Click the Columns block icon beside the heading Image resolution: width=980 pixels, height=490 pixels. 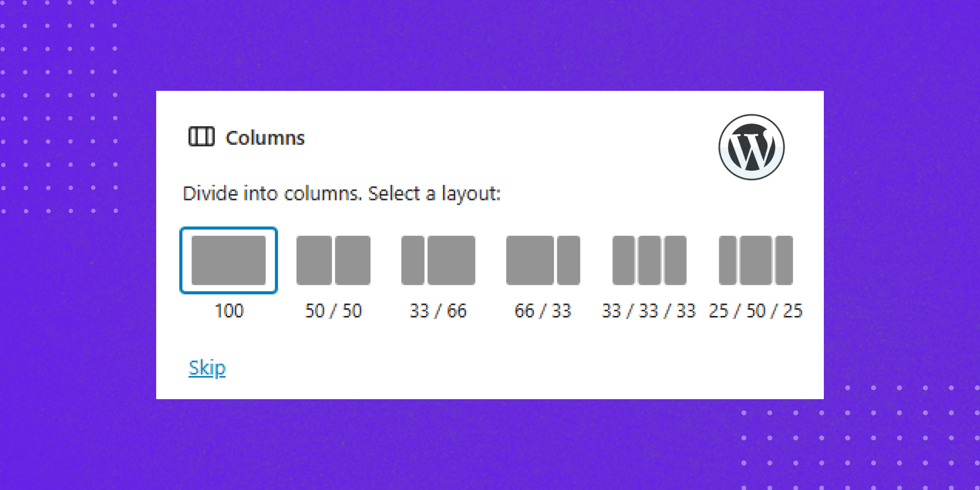[202, 137]
